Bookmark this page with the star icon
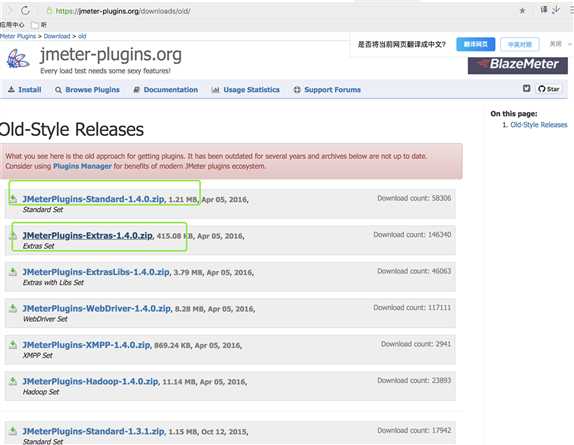The height and width of the screenshot is (445, 574). click(522, 11)
